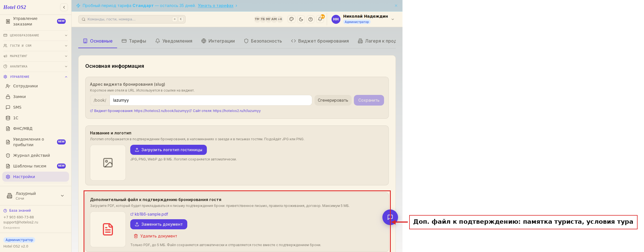Image resolution: width=644 pixels, height=252 pixels.
Task: Switch to the Уведомления tab
Action: click(174, 41)
